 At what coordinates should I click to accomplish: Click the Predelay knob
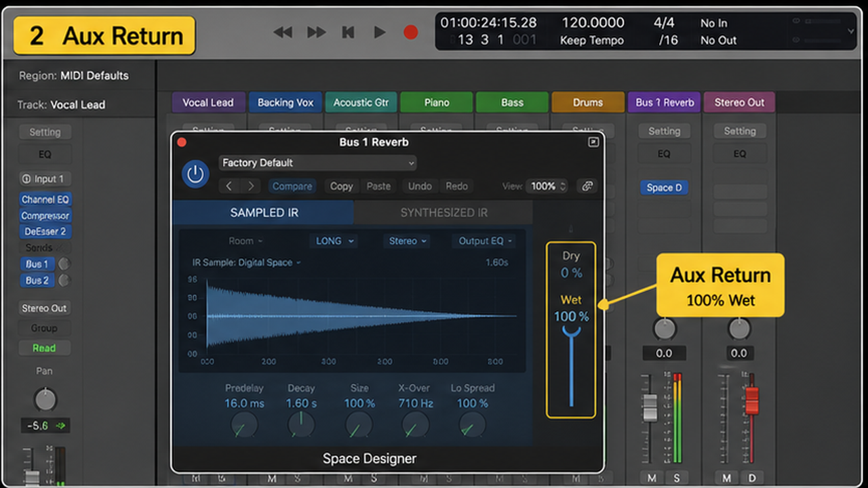point(244,426)
